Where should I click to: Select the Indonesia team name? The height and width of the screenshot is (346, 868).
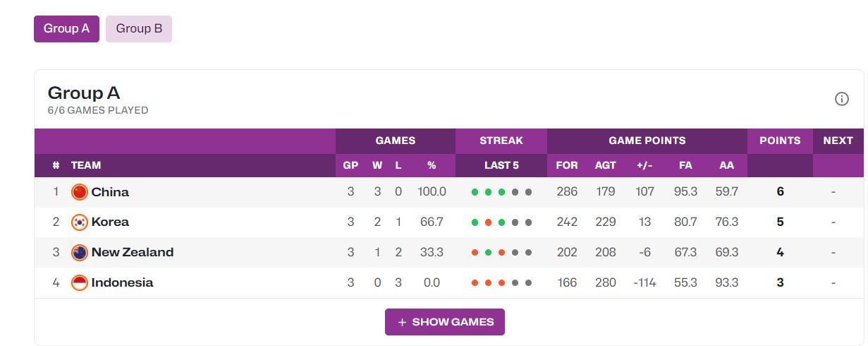122,283
